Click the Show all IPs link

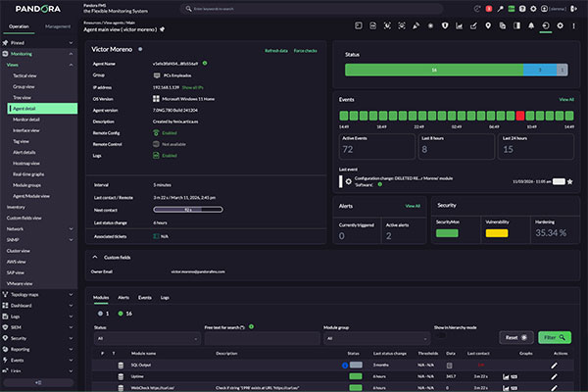coord(193,87)
